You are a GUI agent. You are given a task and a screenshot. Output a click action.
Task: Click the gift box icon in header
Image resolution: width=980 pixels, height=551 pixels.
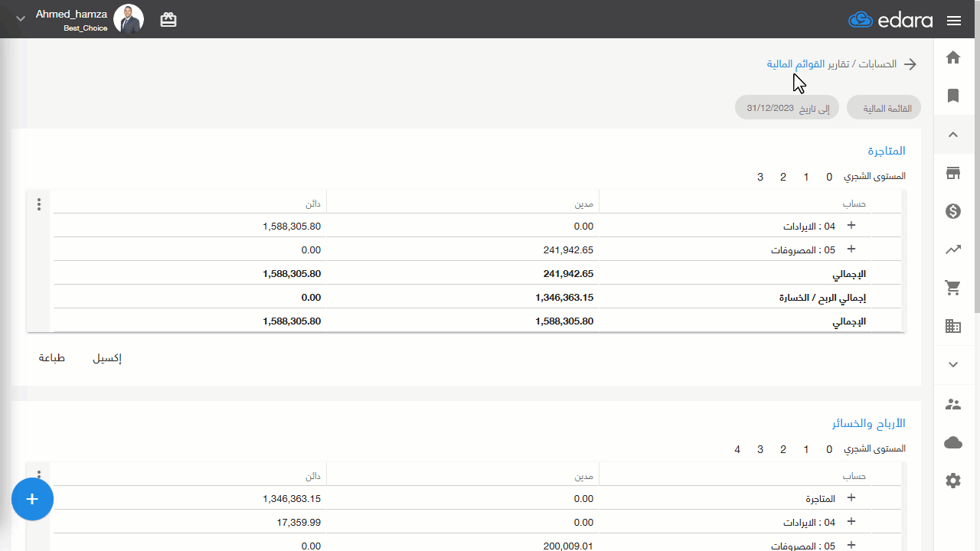tap(168, 20)
